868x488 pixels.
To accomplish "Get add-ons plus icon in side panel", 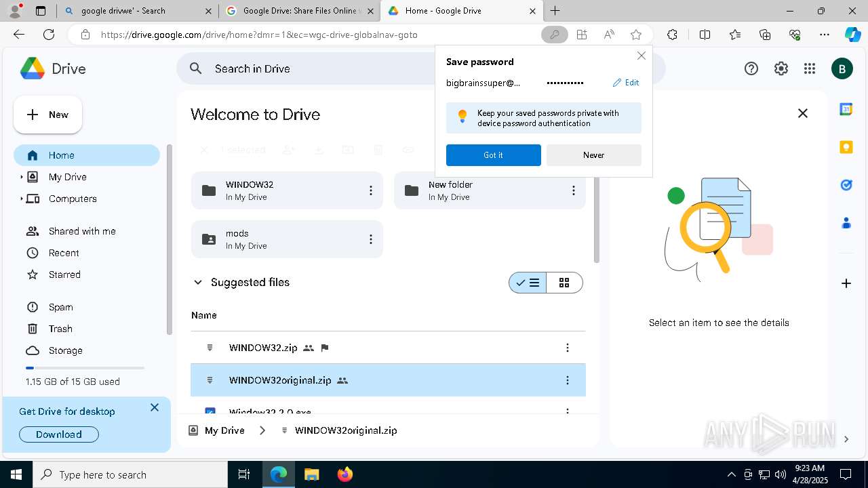I will point(846,283).
